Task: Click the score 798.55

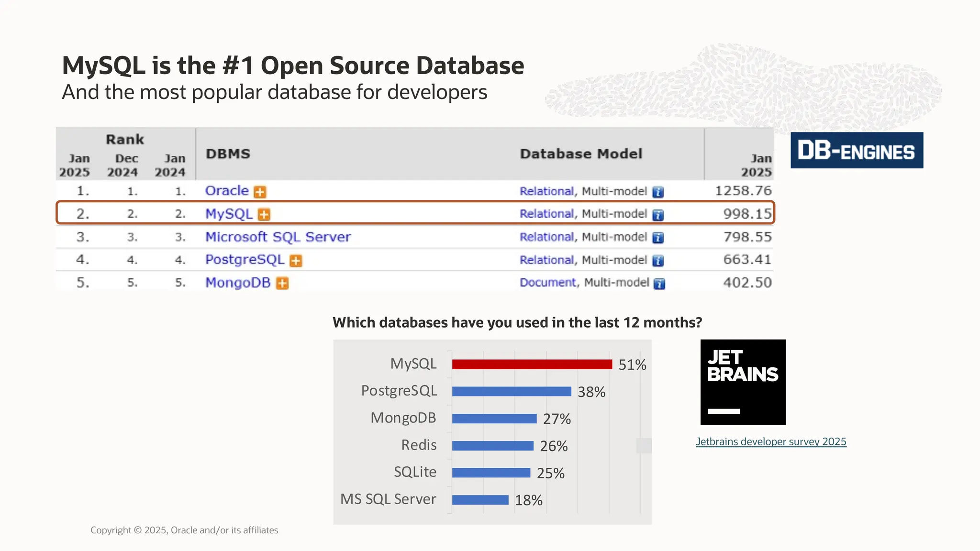Action: click(747, 237)
